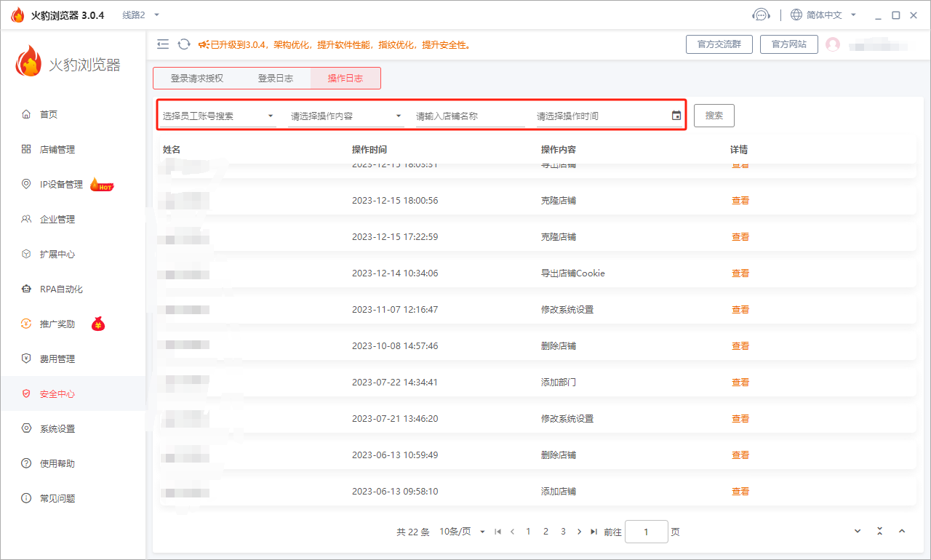Screen dimensions: 931x560
Task: Open the 官方交流群 button
Action: point(719,44)
